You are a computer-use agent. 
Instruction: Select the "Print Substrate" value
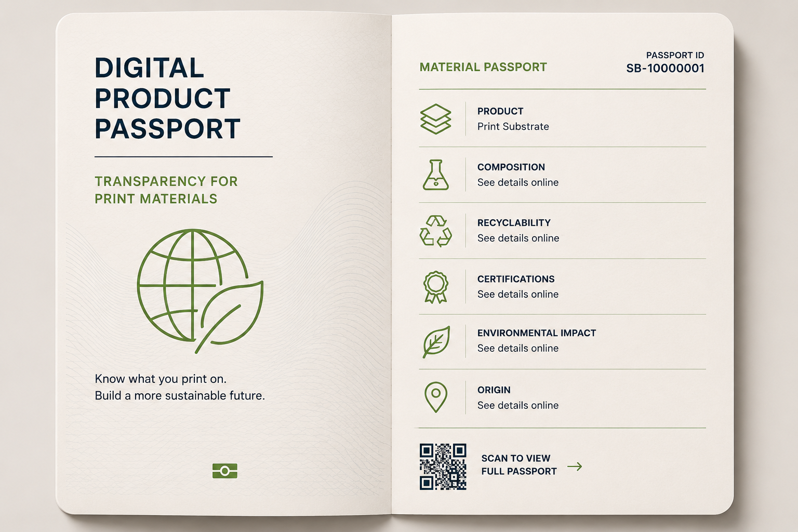click(x=513, y=127)
